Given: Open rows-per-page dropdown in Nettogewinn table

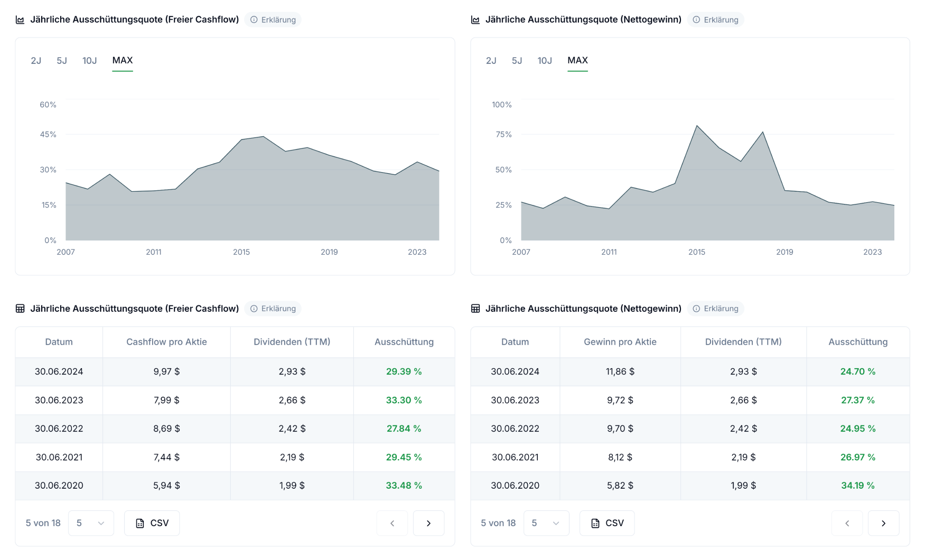Looking at the screenshot, I should pyautogui.click(x=546, y=523).
